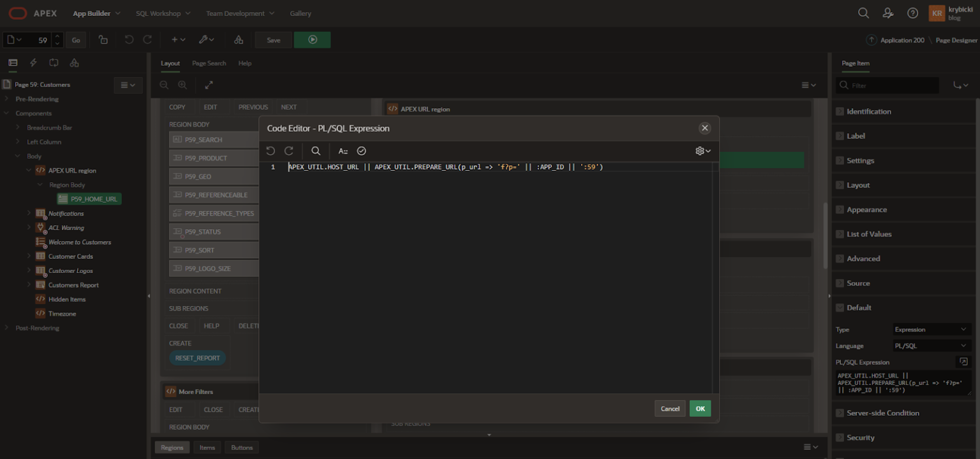This screenshot has height=459, width=980.
Task: Collapse the APEX URL region tree node
Action: click(x=28, y=170)
